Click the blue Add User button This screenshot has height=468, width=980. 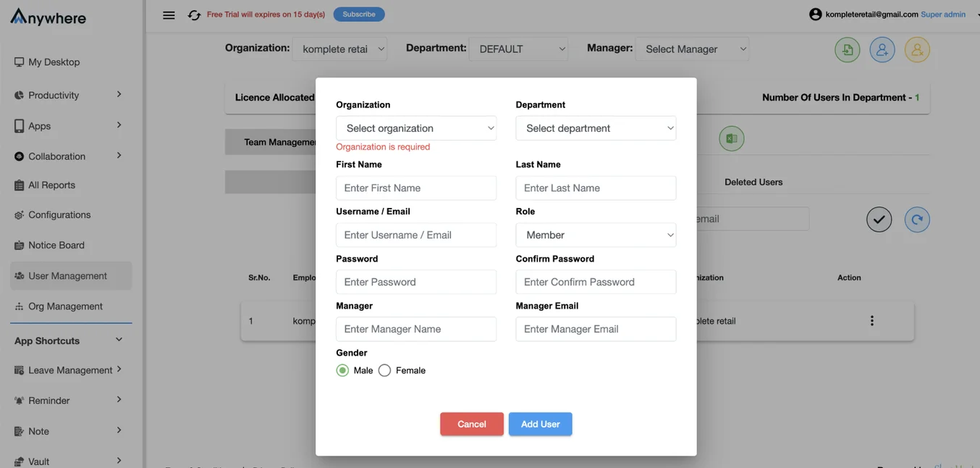coord(541,424)
